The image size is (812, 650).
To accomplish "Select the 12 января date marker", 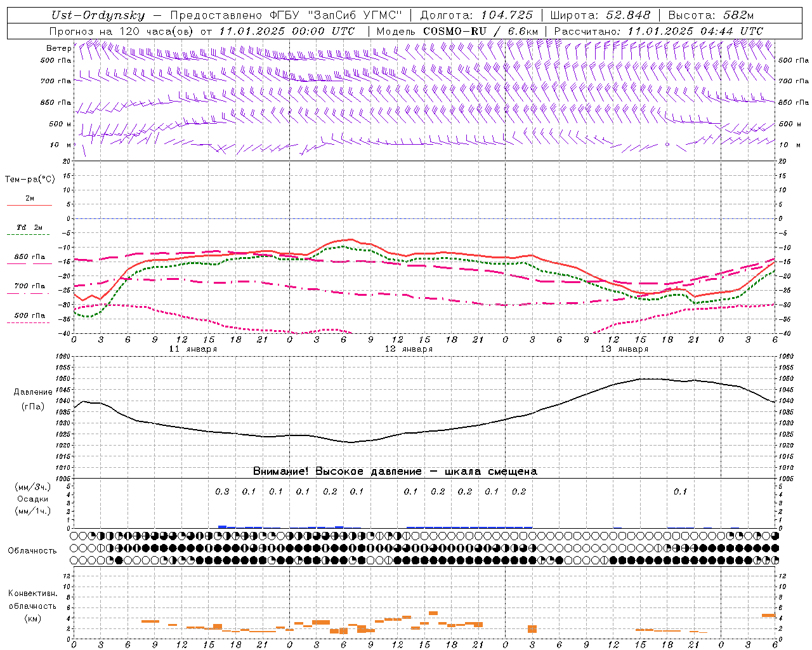I will [409, 349].
